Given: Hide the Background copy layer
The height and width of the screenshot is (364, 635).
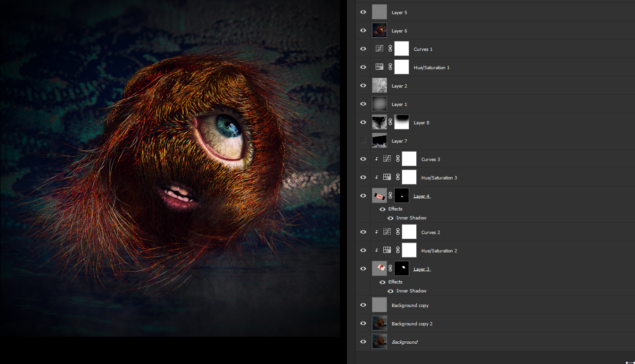Looking at the screenshot, I should [363, 305].
